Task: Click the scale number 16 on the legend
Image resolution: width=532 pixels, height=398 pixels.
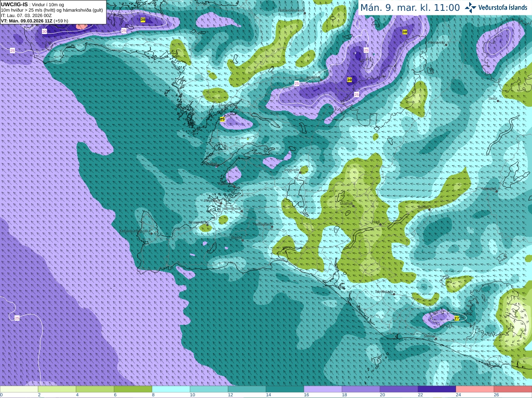Action: [306, 395]
